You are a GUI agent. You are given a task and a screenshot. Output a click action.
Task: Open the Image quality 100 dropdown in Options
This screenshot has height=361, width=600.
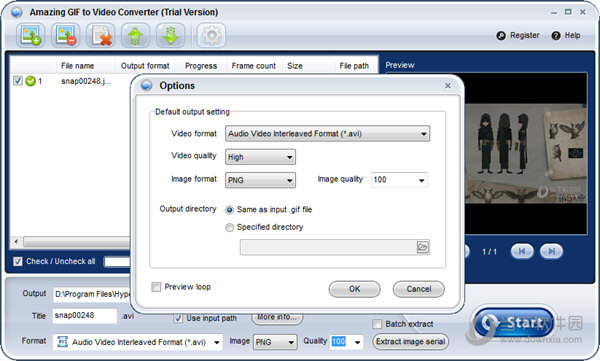click(399, 180)
